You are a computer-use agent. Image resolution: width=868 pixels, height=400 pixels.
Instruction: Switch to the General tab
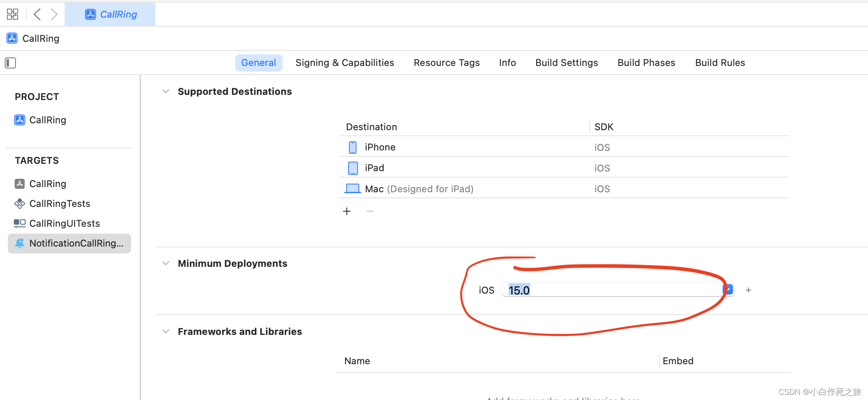click(258, 63)
